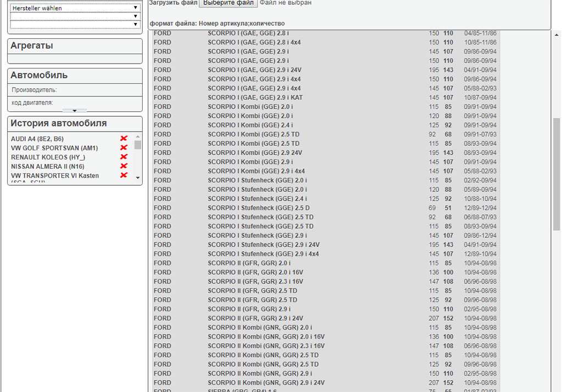Viewport: 562px width, 392px height.
Task: Open the Hersteller wählen dropdown
Action: click(75, 8)
